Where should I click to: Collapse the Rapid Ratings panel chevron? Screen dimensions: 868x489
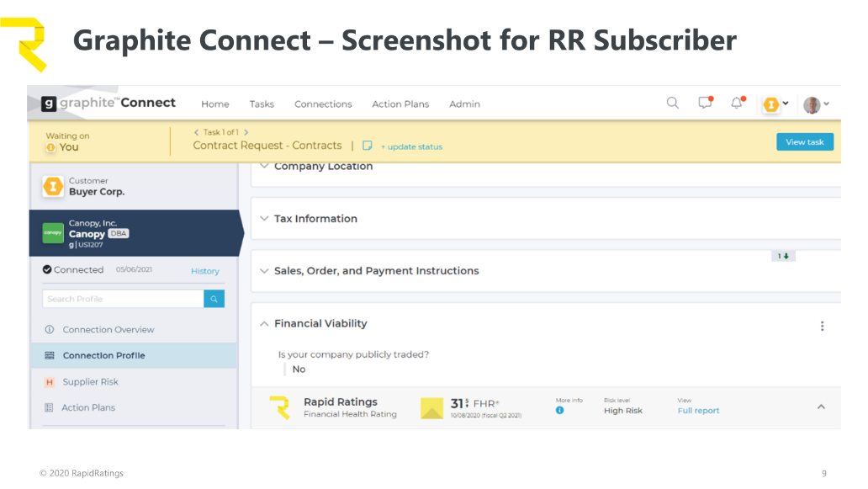tap(821, 407)
